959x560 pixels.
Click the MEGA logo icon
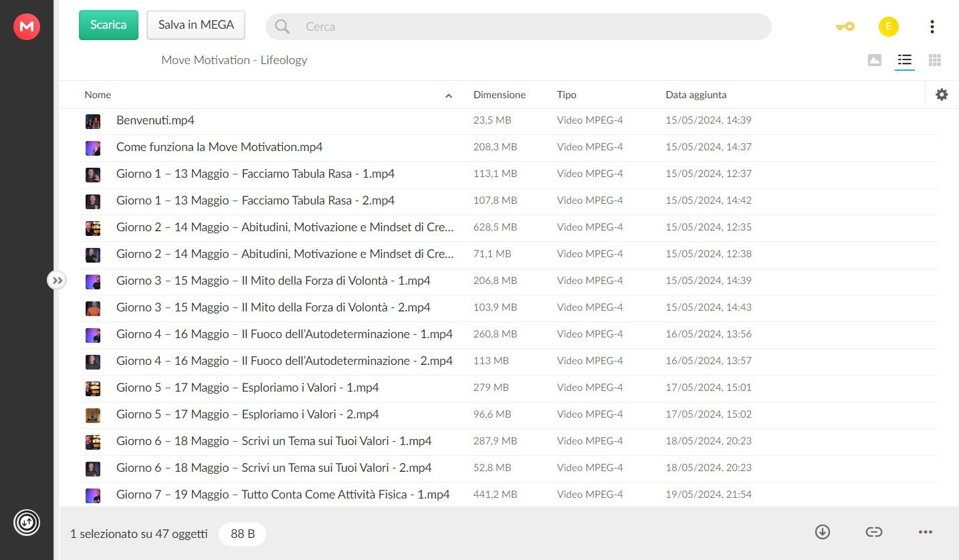click(x=27, y=27)
